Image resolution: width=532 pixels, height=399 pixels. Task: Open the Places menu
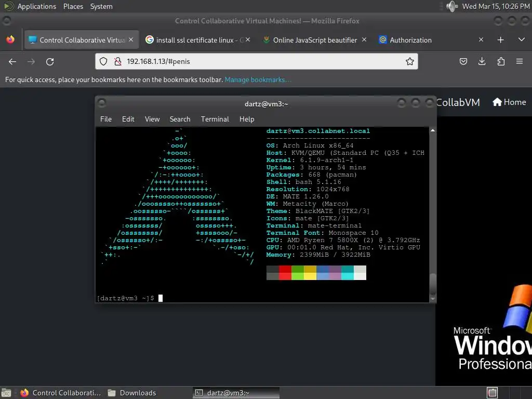tap(73, 6)
